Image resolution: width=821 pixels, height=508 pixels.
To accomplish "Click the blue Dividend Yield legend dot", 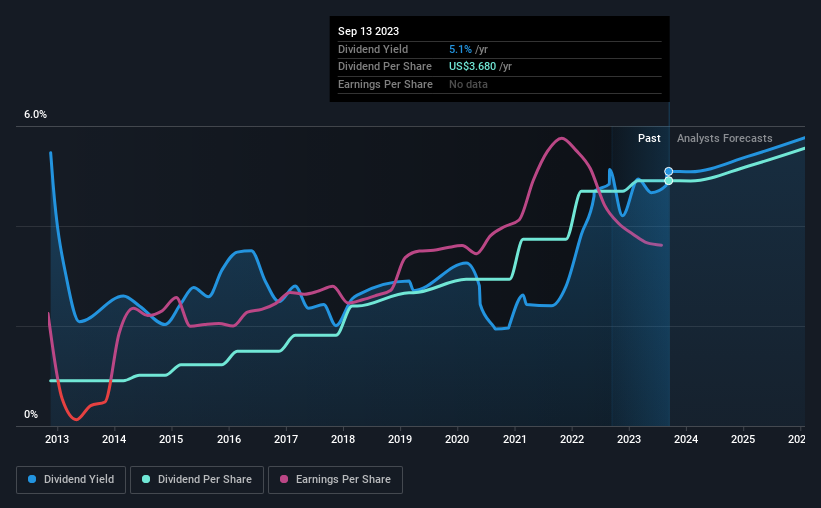I will (x=32, y=479).
